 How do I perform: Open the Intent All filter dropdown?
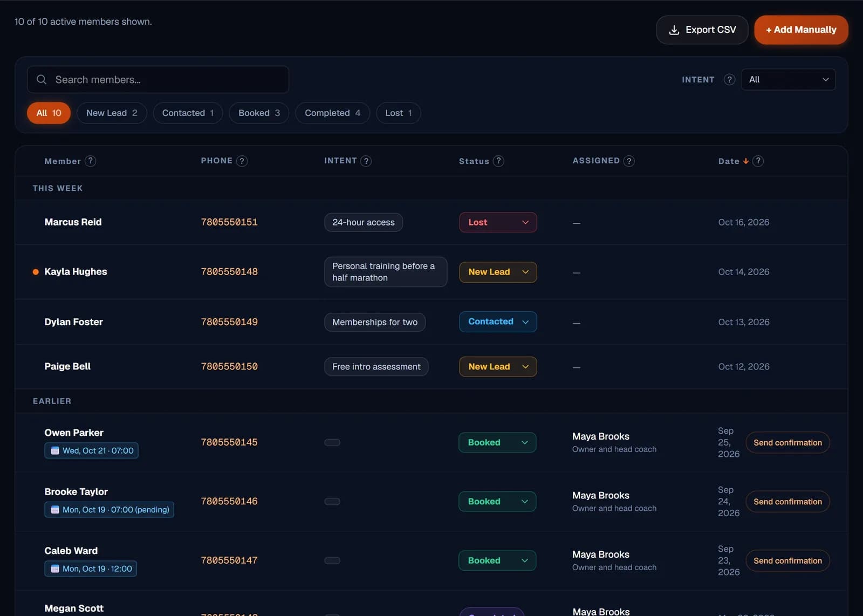[789, 79]
